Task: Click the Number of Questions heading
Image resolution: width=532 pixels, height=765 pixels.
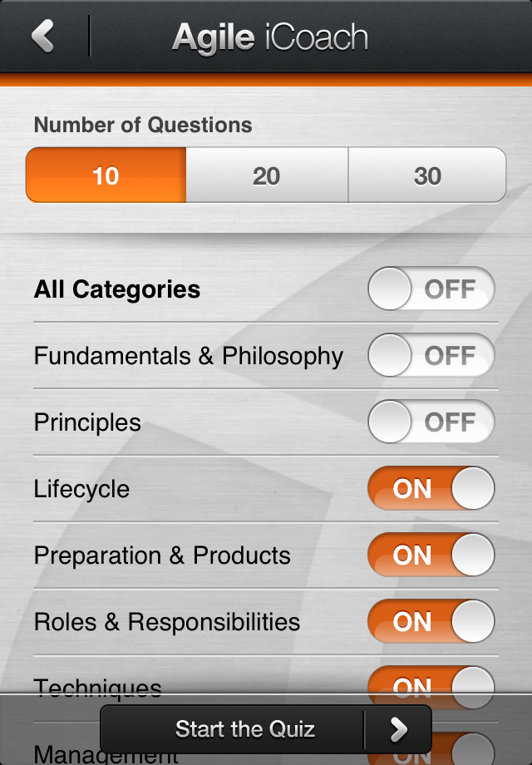Action: (x=143, y=126)
